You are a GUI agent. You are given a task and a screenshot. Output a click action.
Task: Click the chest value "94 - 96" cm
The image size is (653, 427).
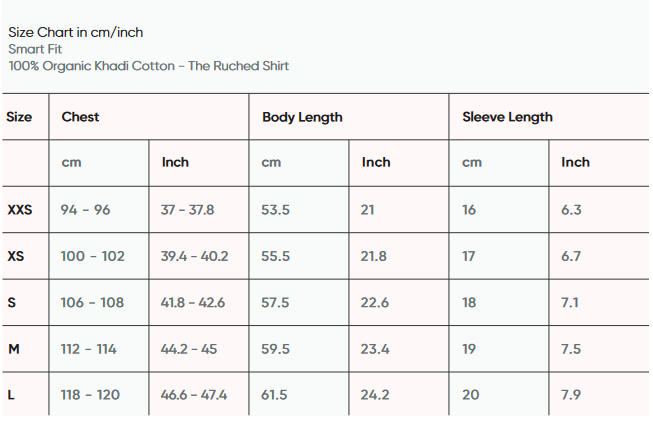pyautogui.click(x=85, y=210)
